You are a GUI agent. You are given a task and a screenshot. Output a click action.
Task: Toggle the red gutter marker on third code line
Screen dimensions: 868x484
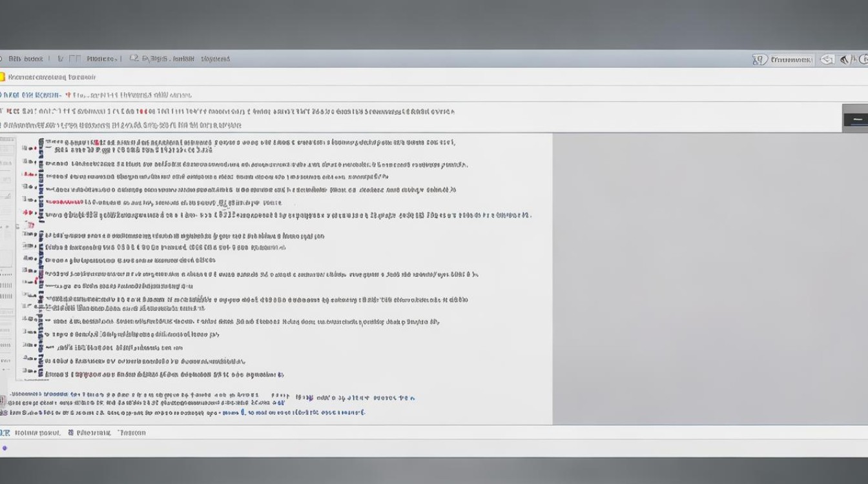[x=27, y=174]
